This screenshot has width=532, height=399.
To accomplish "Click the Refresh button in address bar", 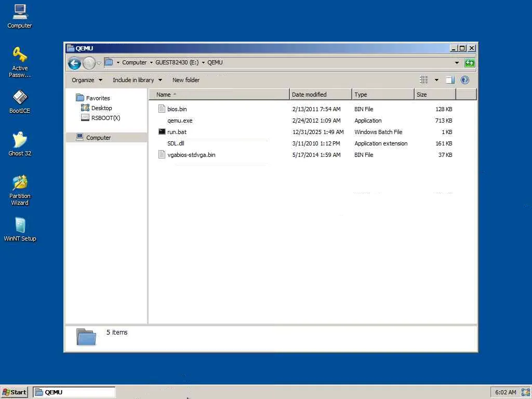I will coord(470,63).
